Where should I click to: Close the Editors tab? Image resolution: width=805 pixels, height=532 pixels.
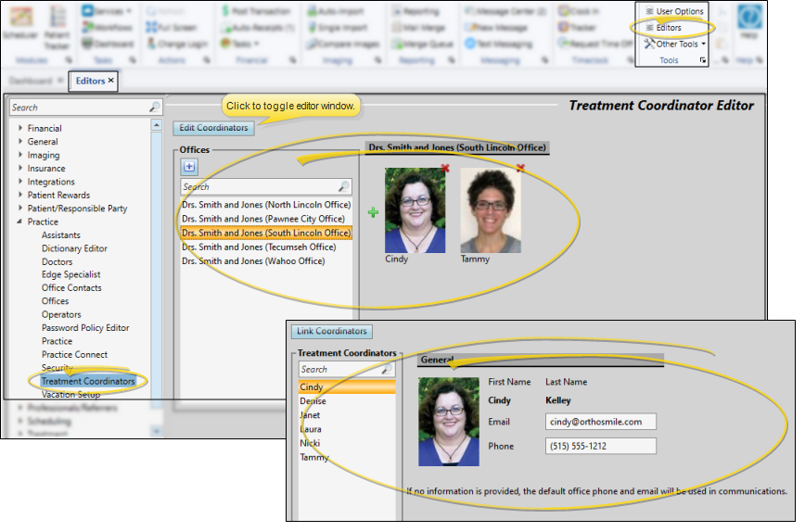[x=111, y=81]
